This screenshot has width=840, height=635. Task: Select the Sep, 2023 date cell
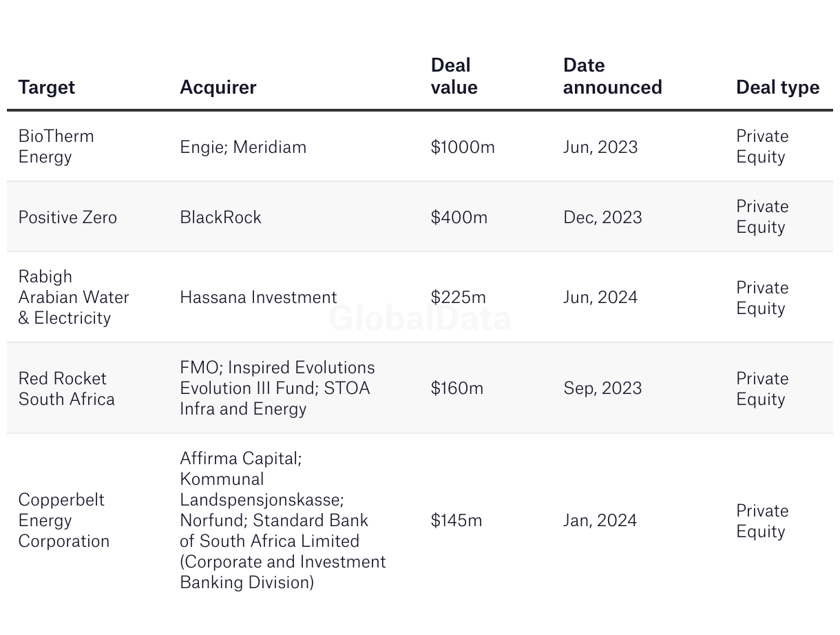pos(602,388)
